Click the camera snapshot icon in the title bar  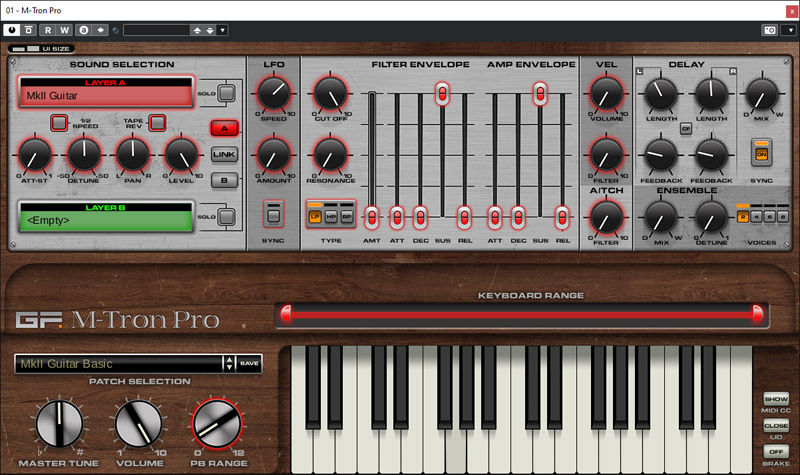(770, 30)
